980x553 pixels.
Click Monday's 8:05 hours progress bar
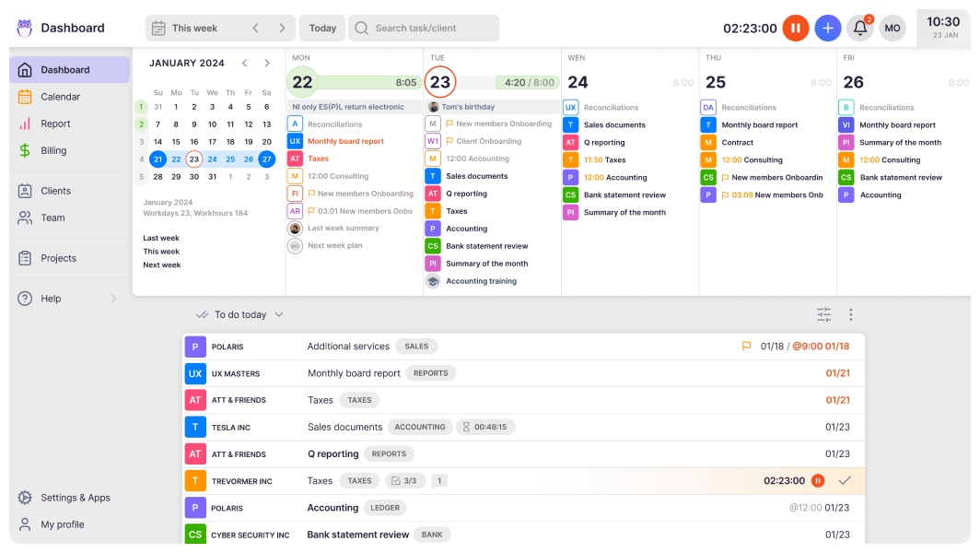[368, 83]
